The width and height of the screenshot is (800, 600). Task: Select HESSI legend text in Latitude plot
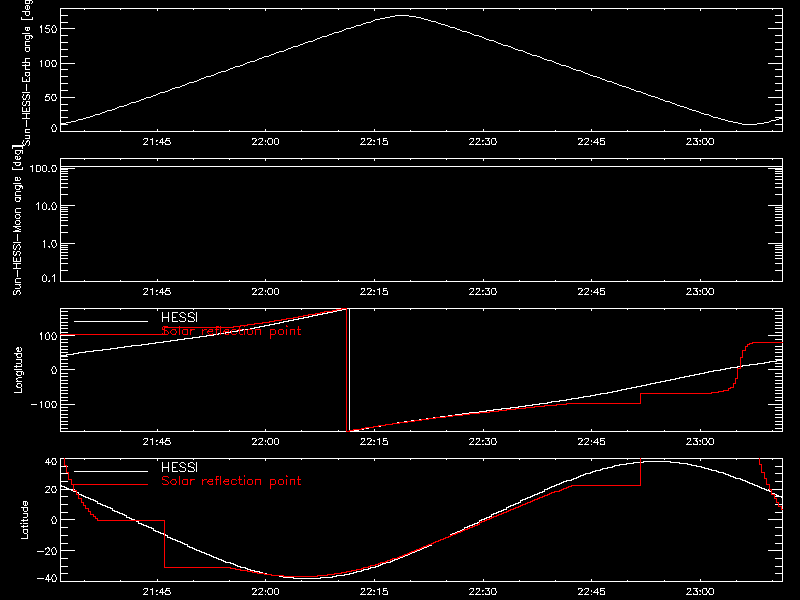(x=179, y=467)
